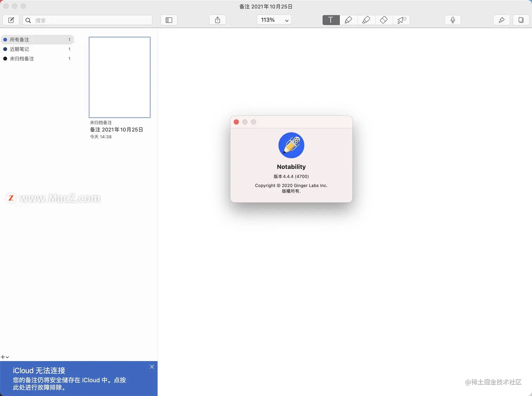
Task: Click Copyright © 2020 Ginger Labs Inc. text
Action: tap(291, 186)
